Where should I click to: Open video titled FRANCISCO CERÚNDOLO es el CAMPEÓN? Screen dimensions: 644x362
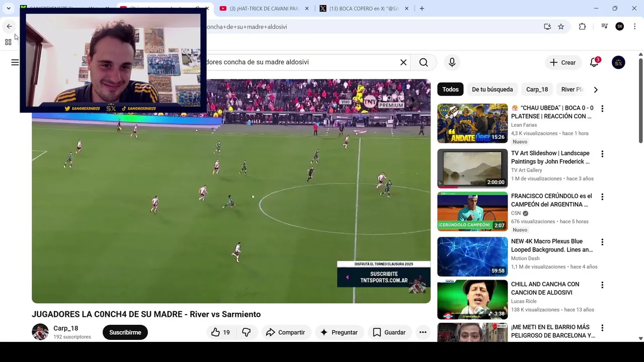[551, 200]
